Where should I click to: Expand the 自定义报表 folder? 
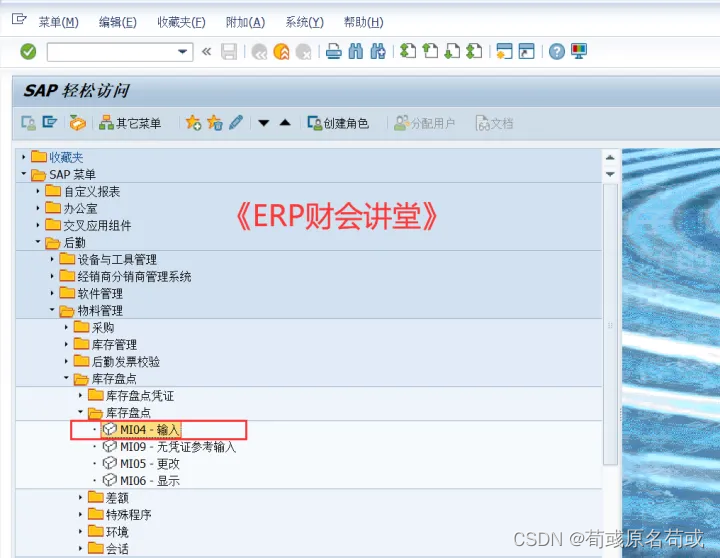(x=38, y=191)
